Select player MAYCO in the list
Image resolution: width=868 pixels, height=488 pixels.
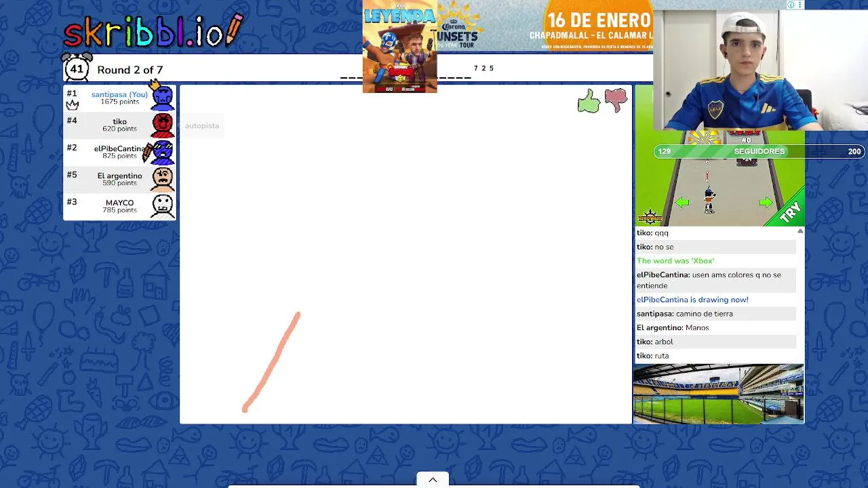pyautogui.click(x=119, y=206)
